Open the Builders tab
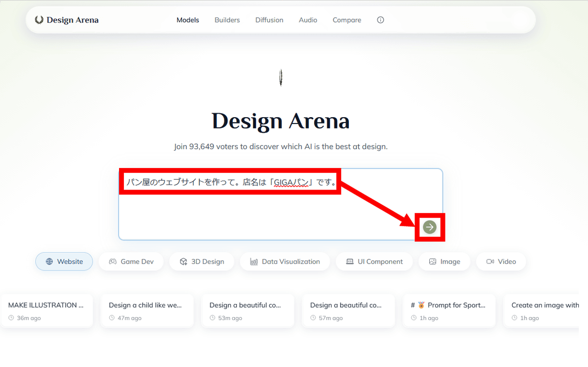Viewport: 588px width, 367px height. click(x=227, y=20)
